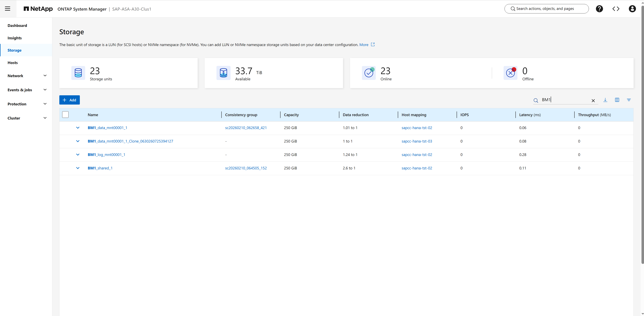
Task: Click the 1.01 to 1 data reduction value
Action: 350,128
